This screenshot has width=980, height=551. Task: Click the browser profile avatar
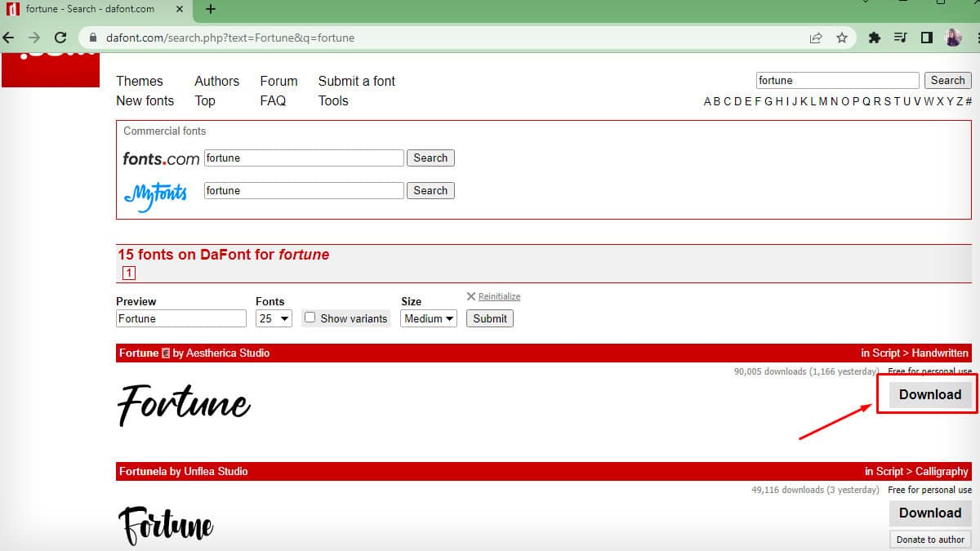click(954, 38)
